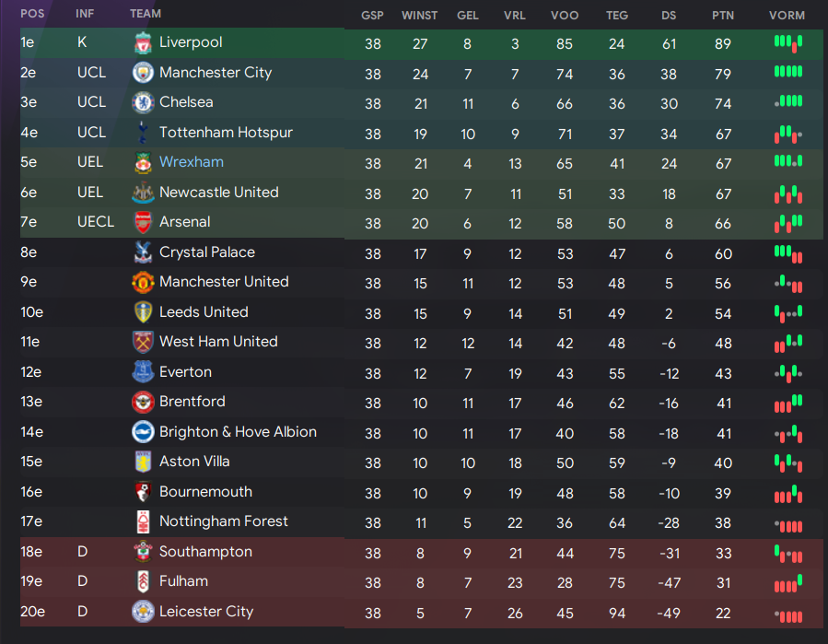The image size is (828, 644).
Task: Open the Tottenham Hotspur team name
Action: pos(226,133)
